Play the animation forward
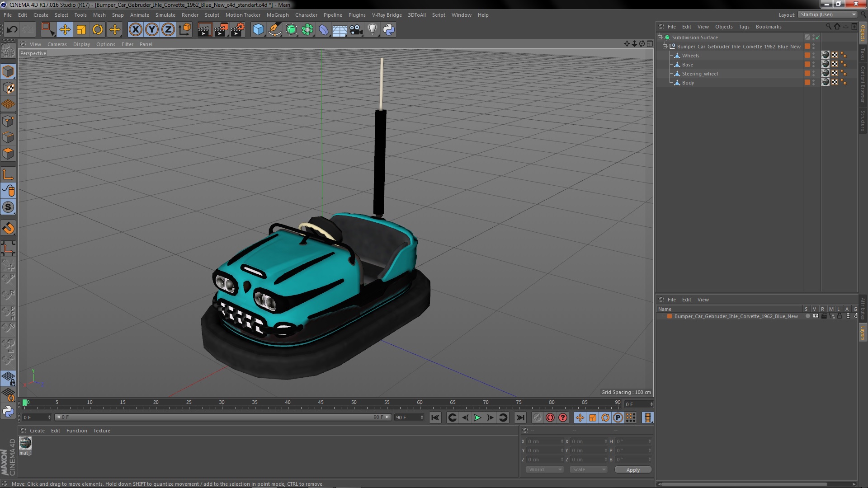This screenshot has height=488, width=868. (x=477, y=418)
